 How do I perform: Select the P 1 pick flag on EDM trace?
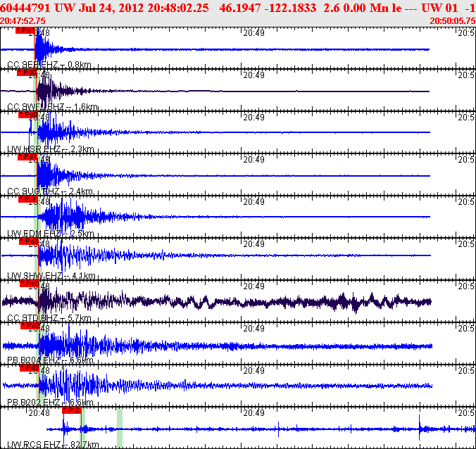pos(27,199)
